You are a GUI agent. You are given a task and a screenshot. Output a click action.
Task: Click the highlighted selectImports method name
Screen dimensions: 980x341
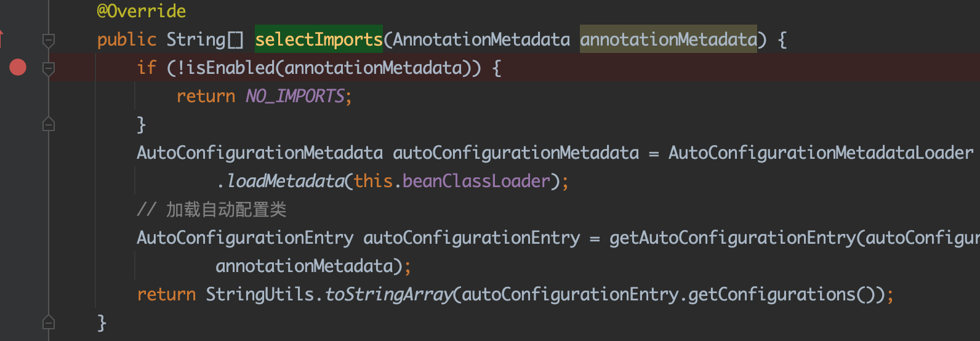click(x=319, y=39)
